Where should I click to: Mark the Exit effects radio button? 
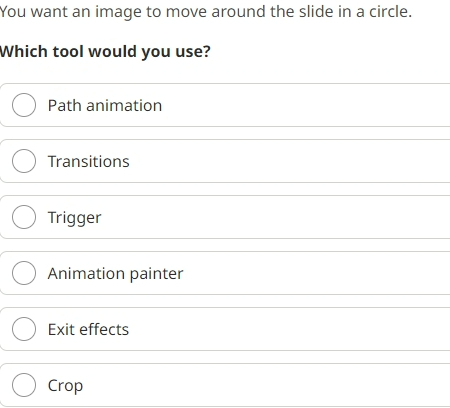coord(24,329)
